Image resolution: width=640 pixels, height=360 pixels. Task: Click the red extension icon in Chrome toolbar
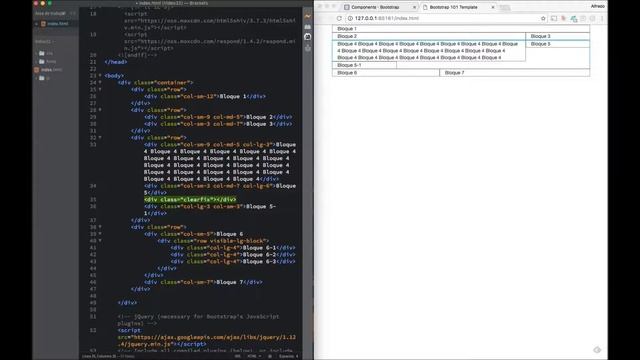564,18
